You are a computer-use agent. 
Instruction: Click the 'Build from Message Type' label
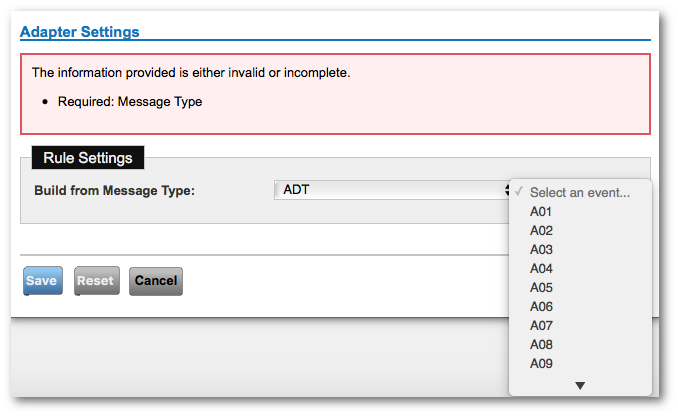tap(114, 190)
